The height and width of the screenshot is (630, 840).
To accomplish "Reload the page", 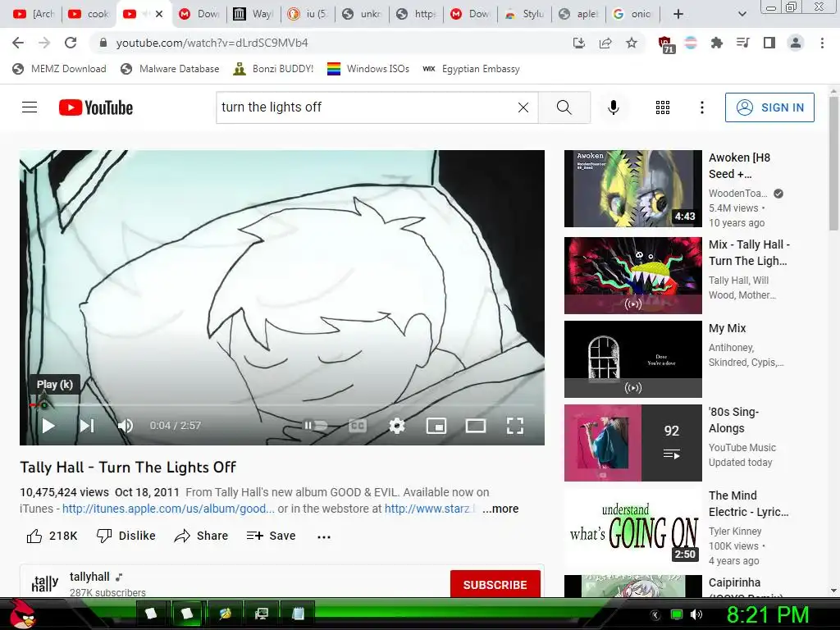I will (71, 43).
